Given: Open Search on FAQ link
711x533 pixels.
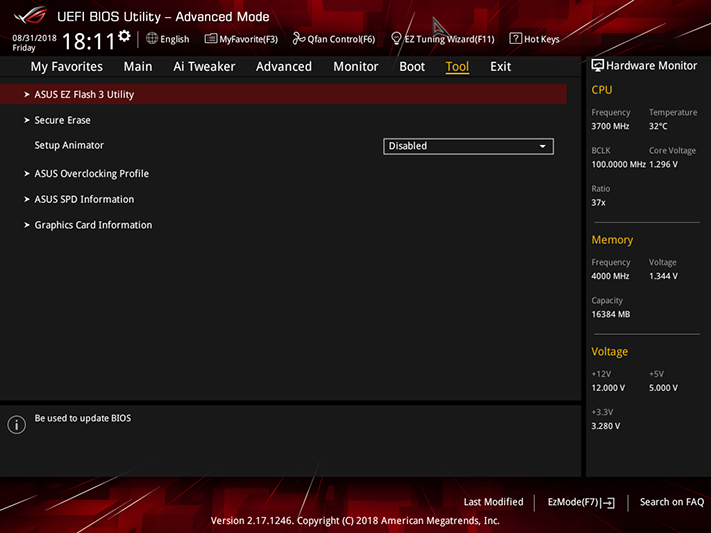Looking at the screenshot, I should pos(672,502).
